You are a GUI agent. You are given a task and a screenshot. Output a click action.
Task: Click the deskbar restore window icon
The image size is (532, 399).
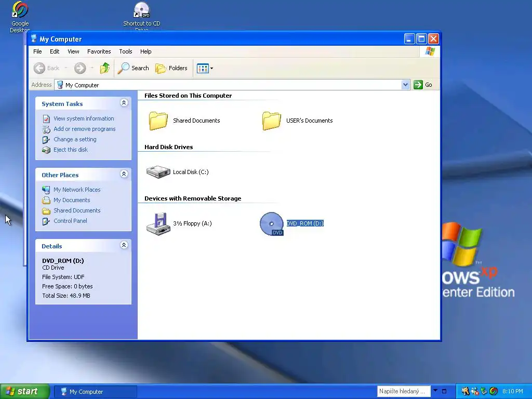click(444, 391)
